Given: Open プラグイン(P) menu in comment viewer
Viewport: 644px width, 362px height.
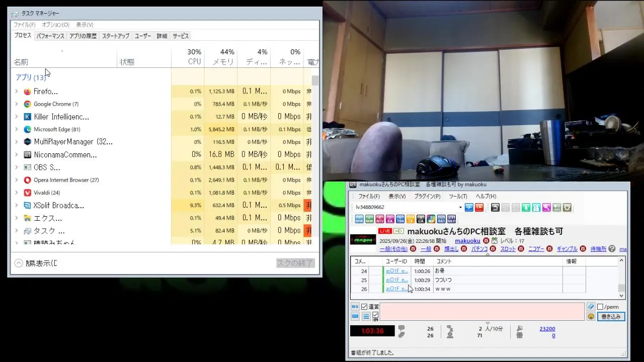Looking at the screenshot, I should point(427,197).
